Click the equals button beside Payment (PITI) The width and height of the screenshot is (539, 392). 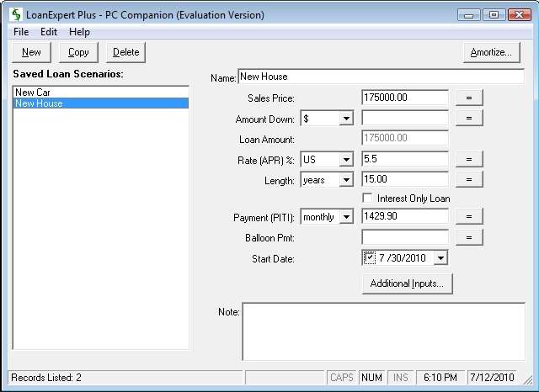(x=469, y=217)
